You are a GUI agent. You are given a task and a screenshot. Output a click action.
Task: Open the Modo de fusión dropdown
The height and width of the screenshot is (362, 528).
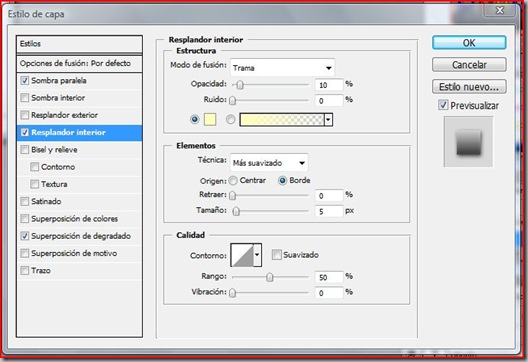point(282,68)
